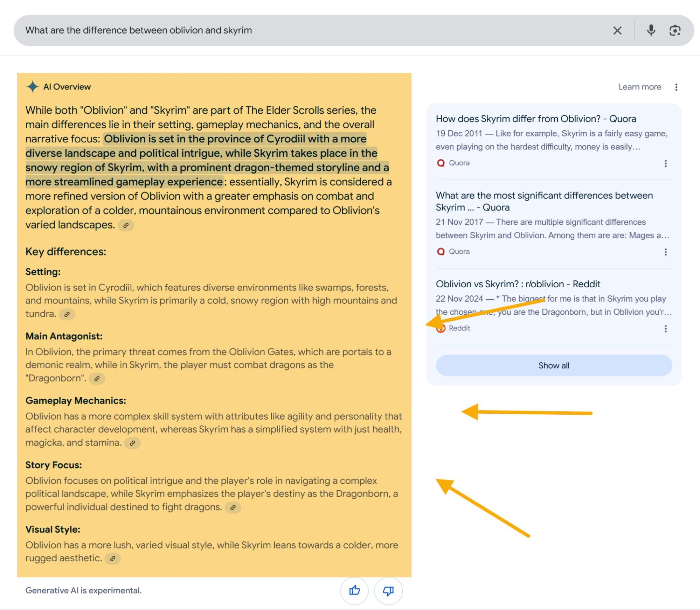This screenshot has width=700, height=610.
Task: Open the overflow menu next to Learn more
Action: click(x=676, y=86)
